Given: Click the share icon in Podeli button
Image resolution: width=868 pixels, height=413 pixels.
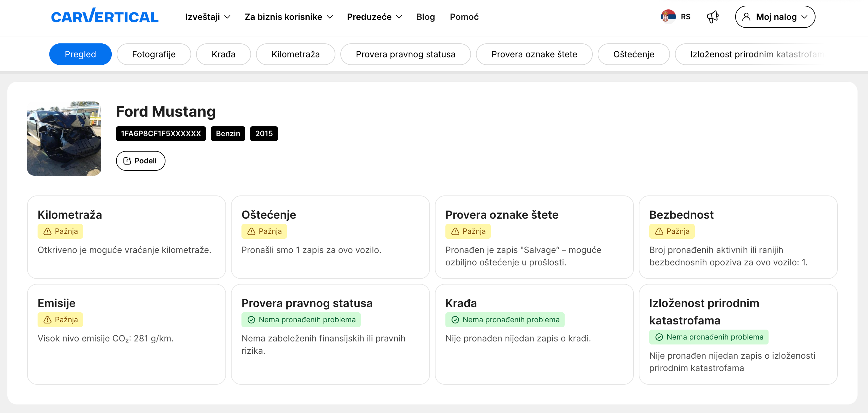Looking at the screenshot, I should [127, 161].
